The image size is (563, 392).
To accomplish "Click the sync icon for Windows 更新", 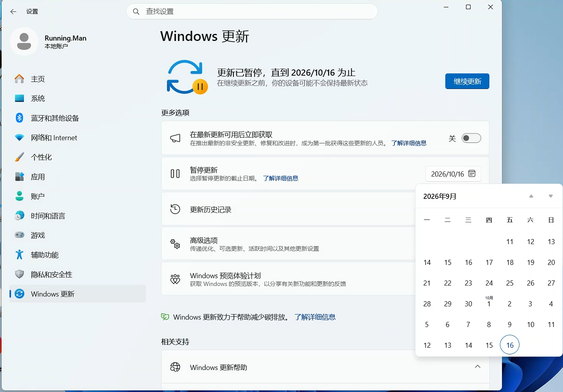I will (x=19, y=294).
